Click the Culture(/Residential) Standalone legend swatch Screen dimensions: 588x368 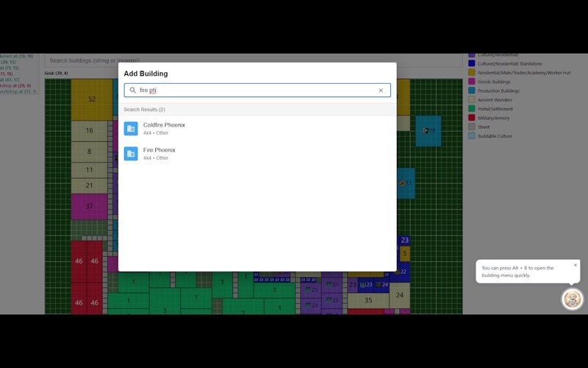(472, 63)
